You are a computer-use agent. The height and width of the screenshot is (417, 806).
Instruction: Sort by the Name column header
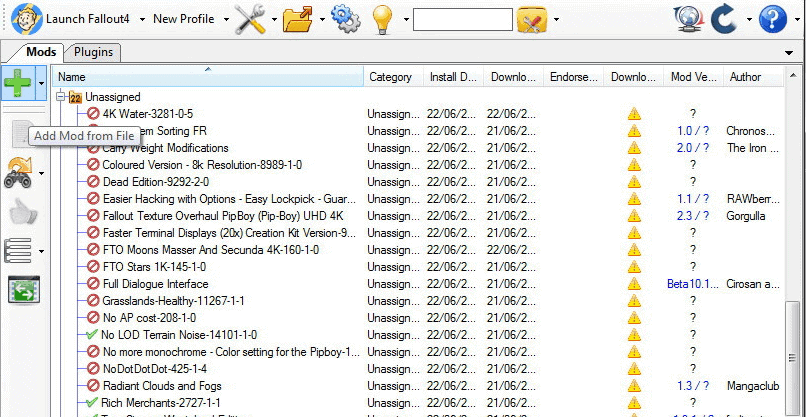(x=208, y=77)
